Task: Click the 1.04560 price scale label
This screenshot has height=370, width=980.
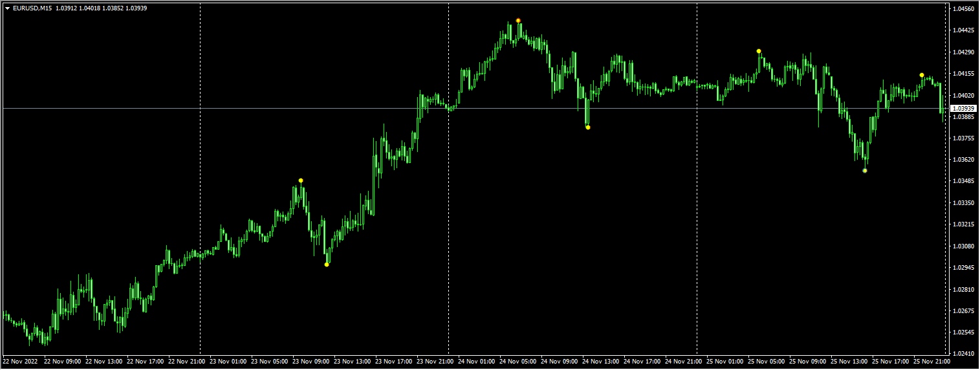Action: [x=964, y=9]
